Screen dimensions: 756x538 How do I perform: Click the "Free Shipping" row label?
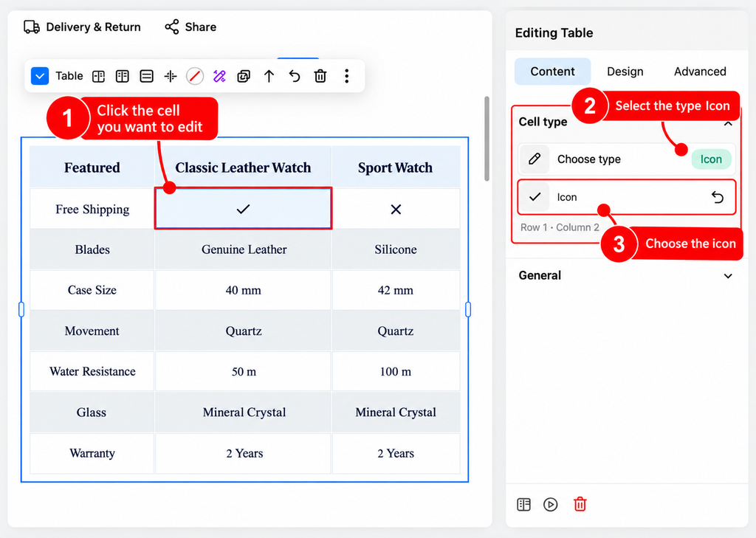[92, 209]
